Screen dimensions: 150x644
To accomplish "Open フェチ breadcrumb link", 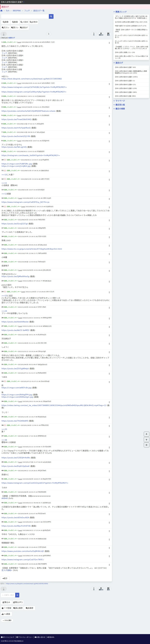I will pos(27,11).
